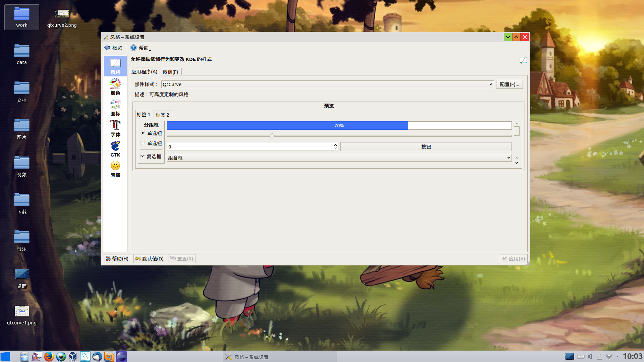644x362 pixels.
Task: Open the GTK settings category
Action: (115, 149)
